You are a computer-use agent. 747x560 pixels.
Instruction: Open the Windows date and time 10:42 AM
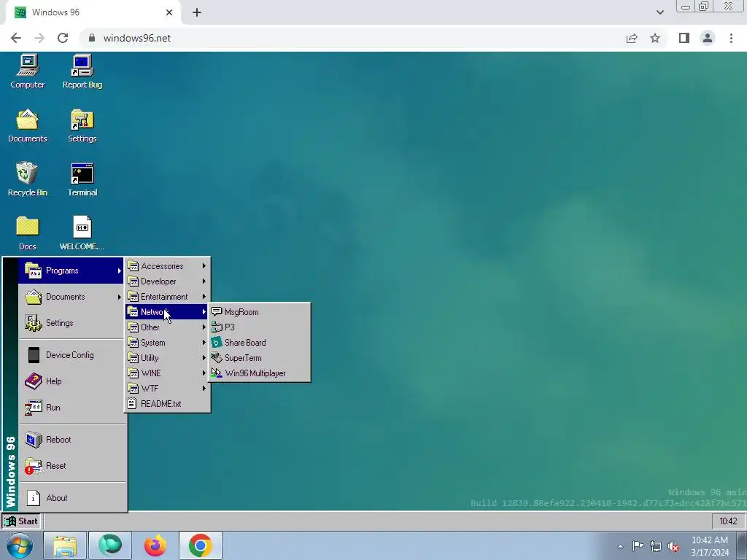[x=709, y=546]
